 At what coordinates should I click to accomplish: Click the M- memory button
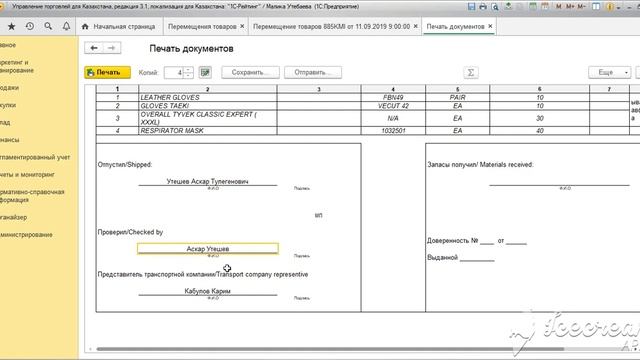pos(581,7)
